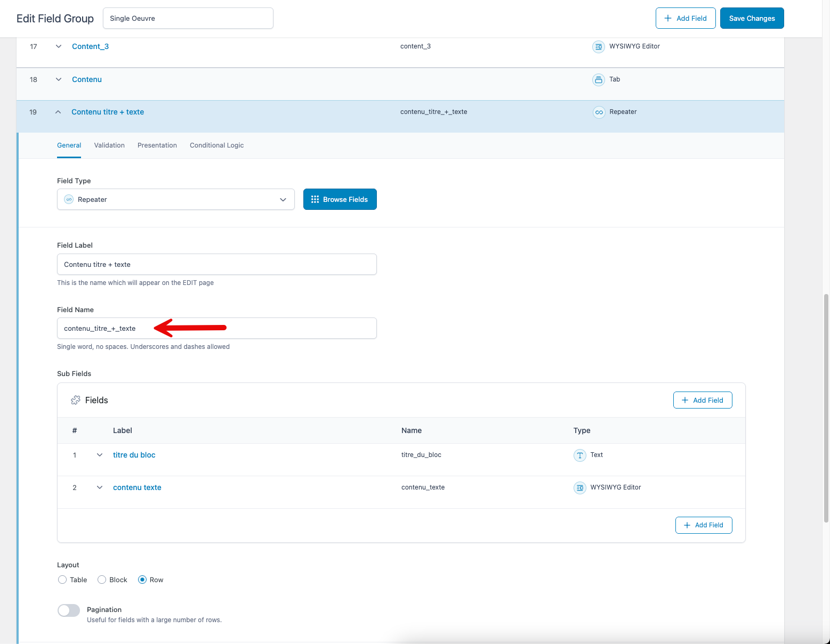Click the Browse Fields button
Viewport: 830px width, 644px height.
pyautogui.click(x=340, y=199)
